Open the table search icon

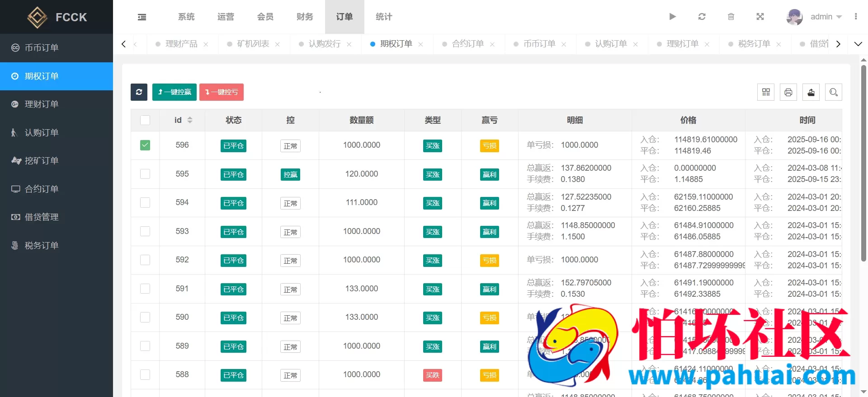(834, 92)
